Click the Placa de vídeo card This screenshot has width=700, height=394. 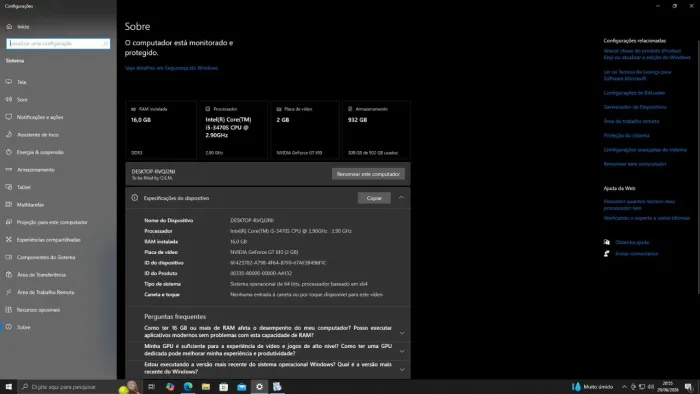[x=305, y=130]
